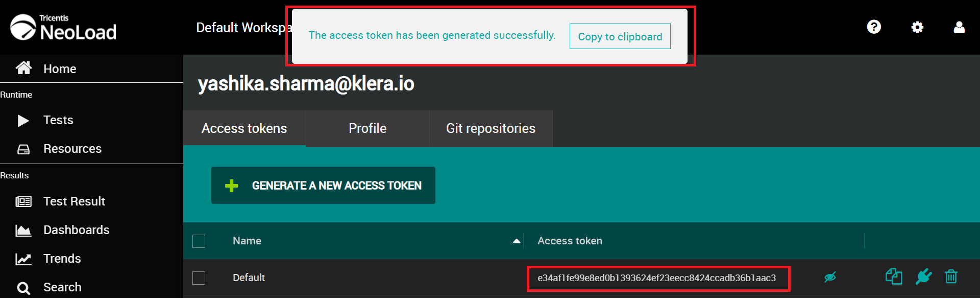Click the NeoLoad logo
The width and height of the screenshot is (980, 298).
point(64,28)
